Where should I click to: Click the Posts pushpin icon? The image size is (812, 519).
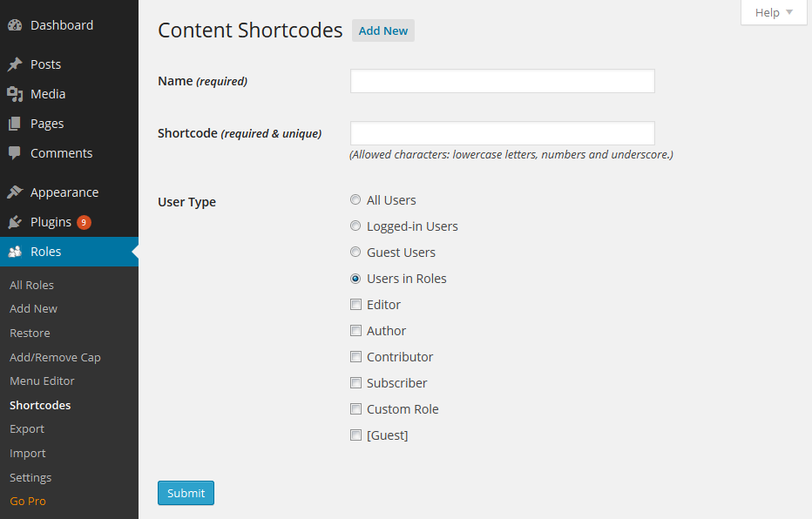[x=15, y=64]
